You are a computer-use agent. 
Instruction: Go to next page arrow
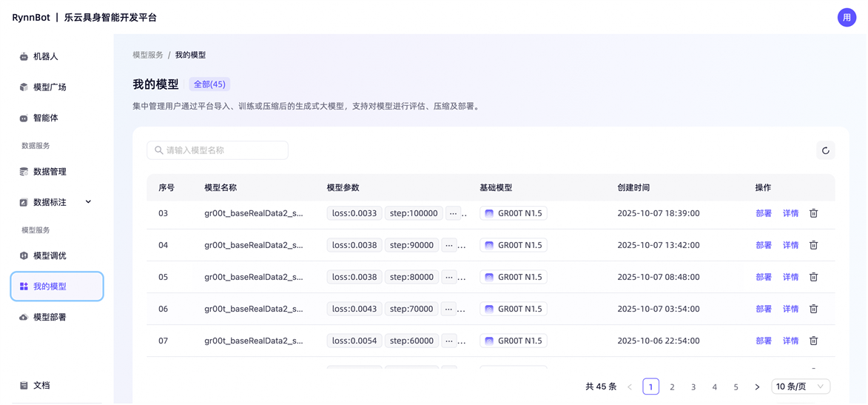[757, 386]
